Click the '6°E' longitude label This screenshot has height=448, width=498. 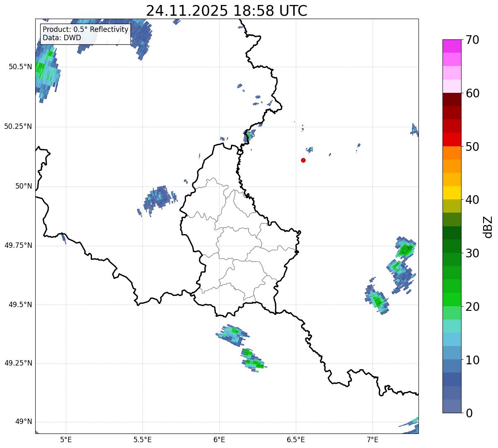pos(219,439)
